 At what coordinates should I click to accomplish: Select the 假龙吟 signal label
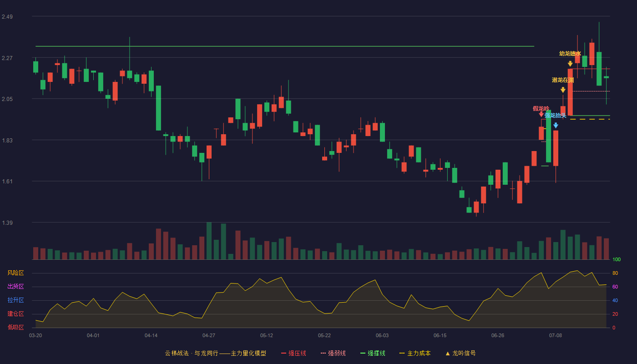tap(541, 109)
